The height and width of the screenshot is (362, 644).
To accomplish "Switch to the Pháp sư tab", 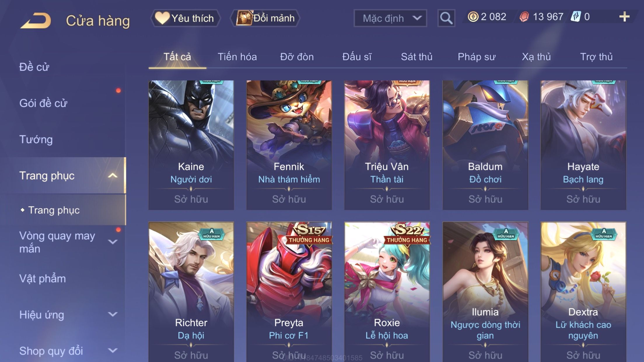I will point(477,57).
